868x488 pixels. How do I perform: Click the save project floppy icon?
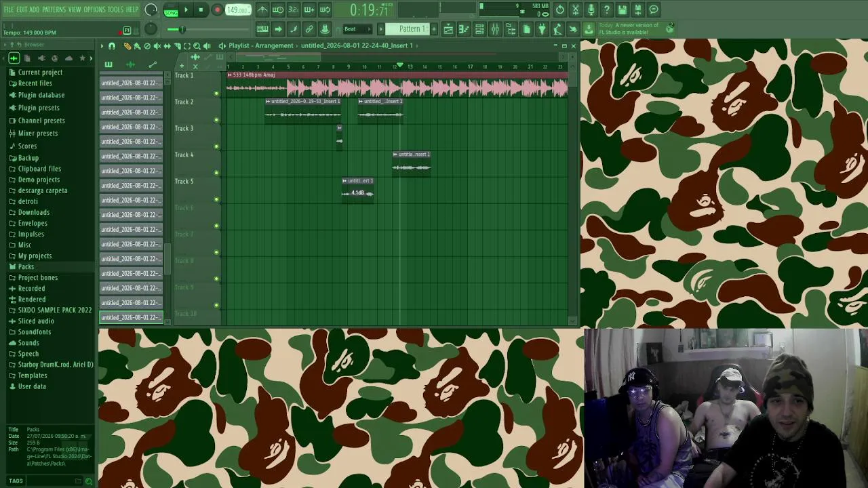point(623,9)
